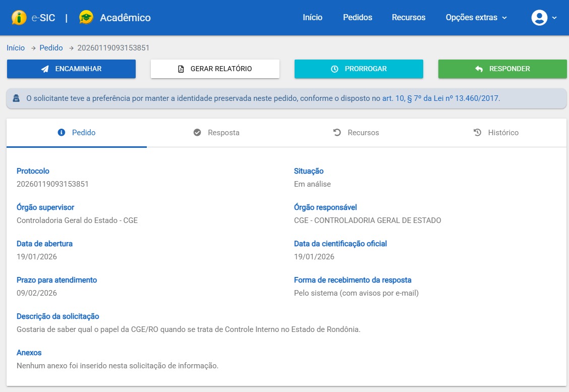Click the e-SIC yellow info logo icon
The height and width of the screenshot is (392, 569).
pyautogui.click(x=19, y=18)
